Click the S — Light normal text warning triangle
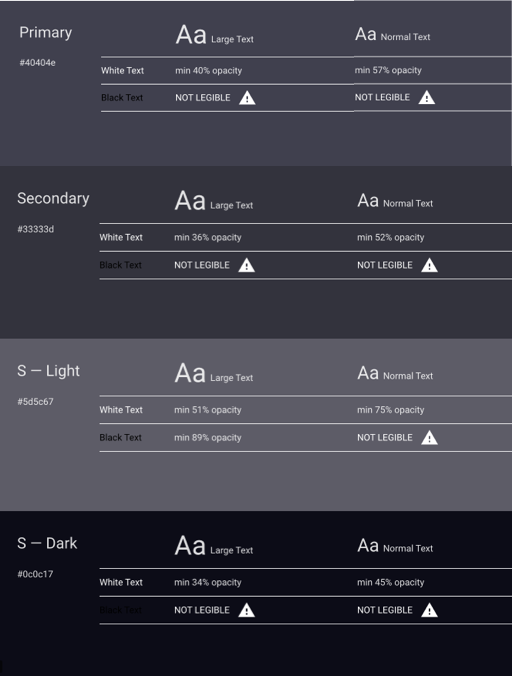Viewport: 512px width, 676px height. (429, 438)
